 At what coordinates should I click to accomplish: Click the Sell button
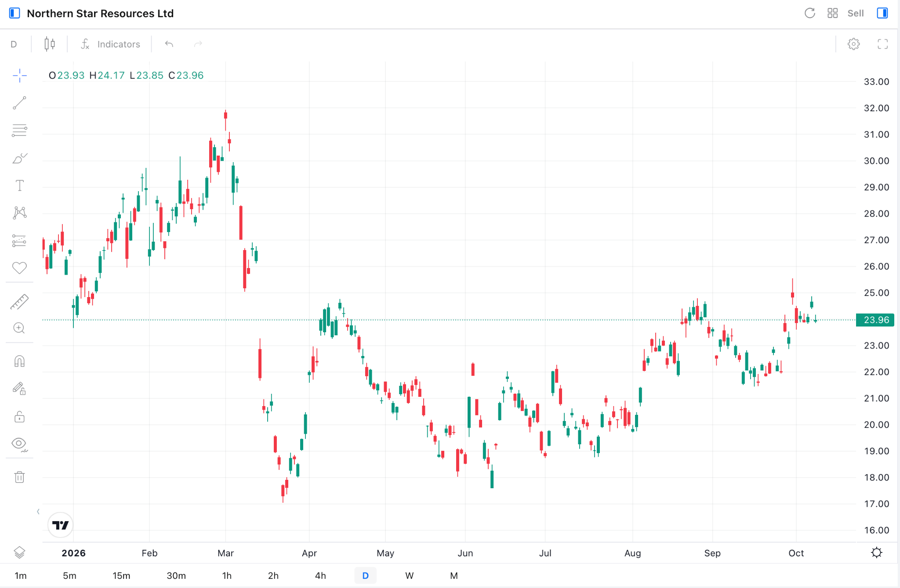pyautogui.click(x=855, y=13)
